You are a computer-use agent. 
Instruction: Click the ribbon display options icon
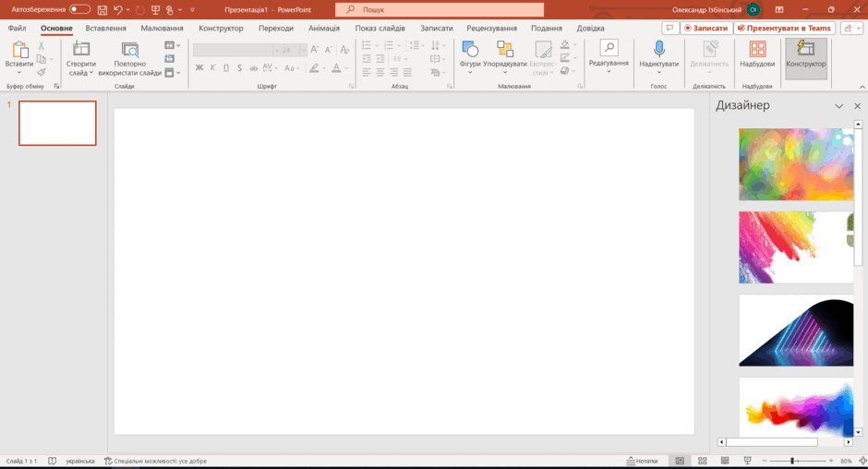(x=778, y=9)
